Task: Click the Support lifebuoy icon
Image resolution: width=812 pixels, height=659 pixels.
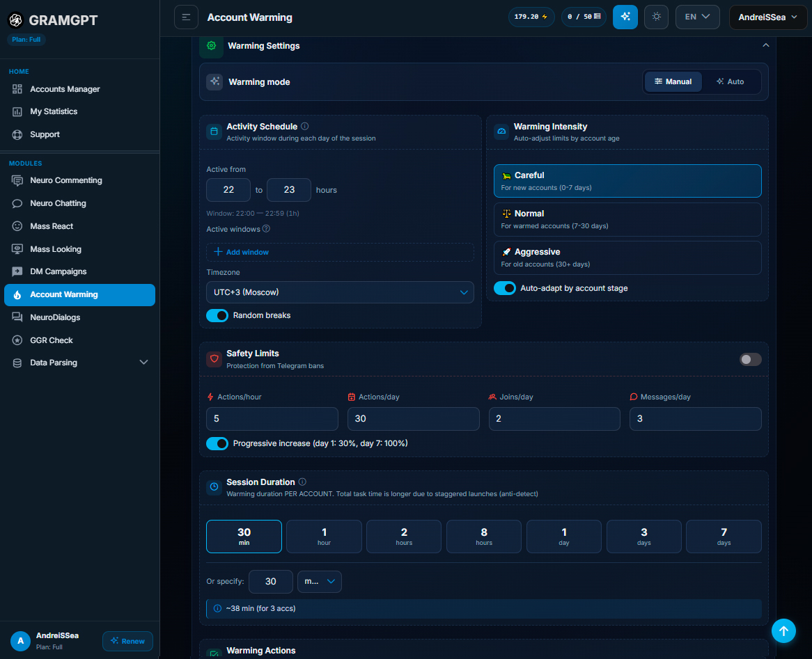Action: pyautogui.click(x=17, y=134)
